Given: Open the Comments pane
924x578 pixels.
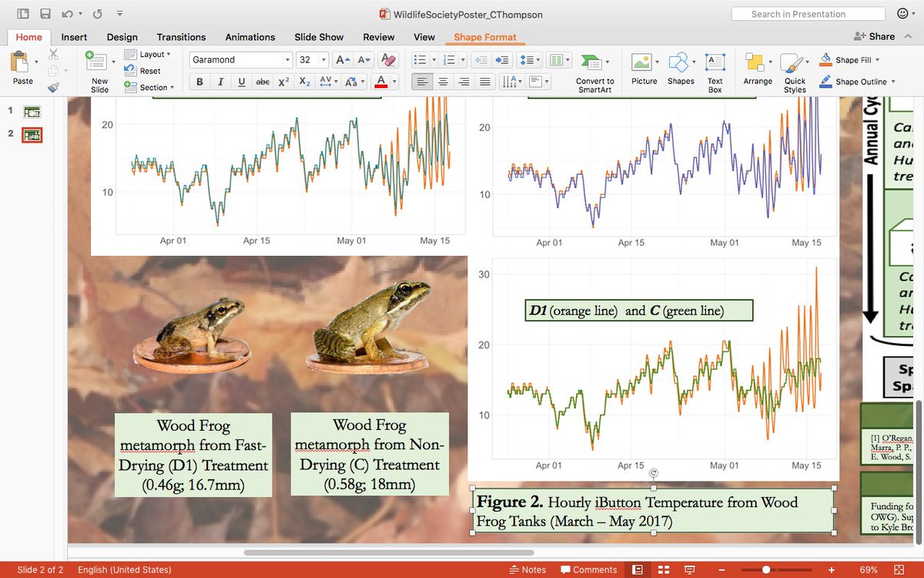Looking at the screenshot, I should point(588,570).
